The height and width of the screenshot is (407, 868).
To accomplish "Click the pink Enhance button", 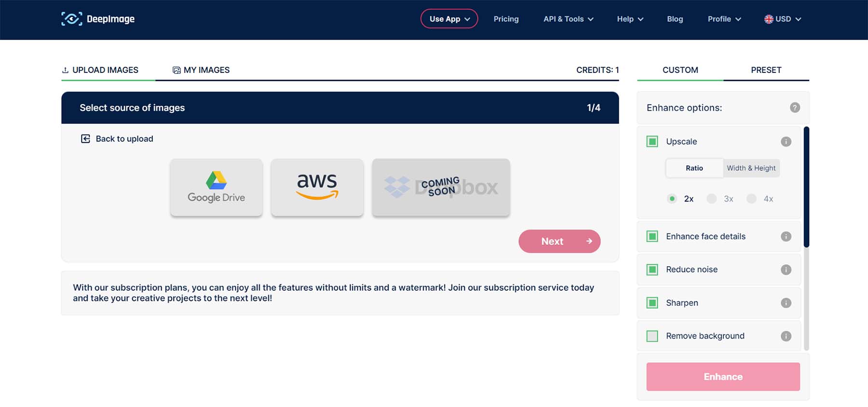I will point(722,377).
